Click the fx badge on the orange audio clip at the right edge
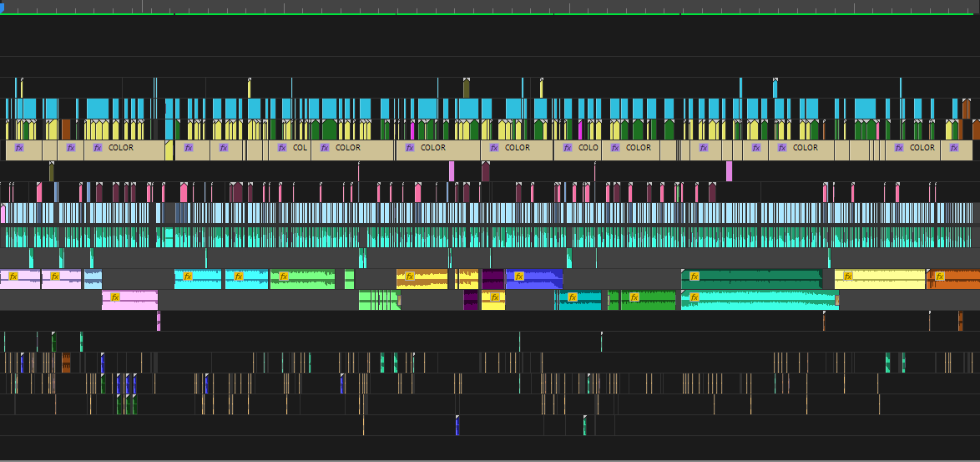This screenshot has width=980, height=462. pyautogui.click(x=939, y=277)
